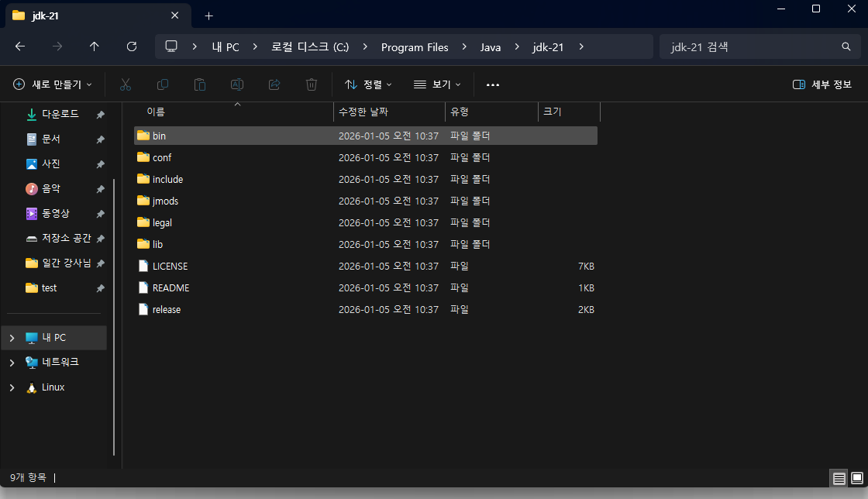
Task: Expand chevron after Program Files breadcrumb
Action: 464,46
